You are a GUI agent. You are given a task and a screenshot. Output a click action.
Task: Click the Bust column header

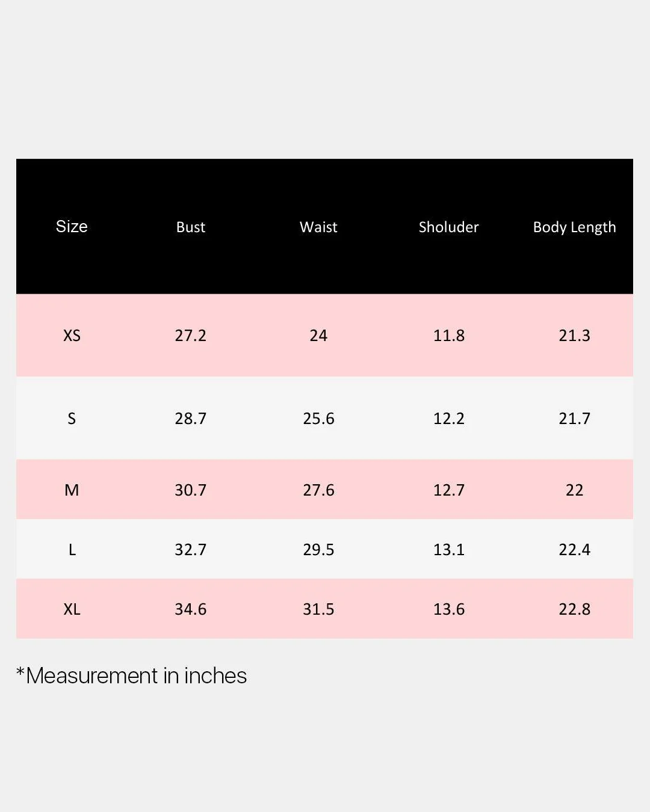point(191,227)
